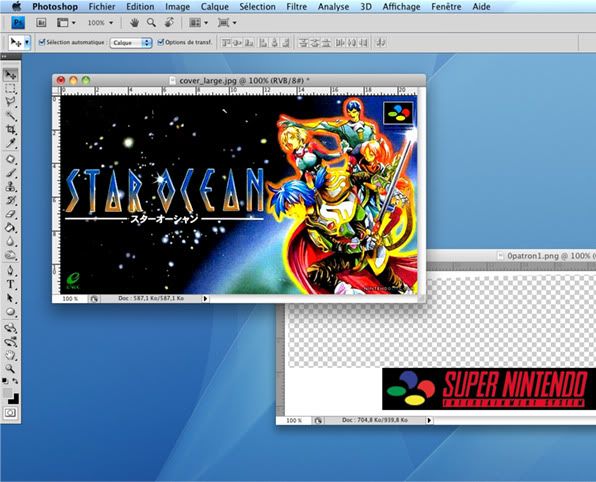The height and width of the screenshot is (482, 596).
Task: Click the foreground color swatch
Action: point(7,392)
